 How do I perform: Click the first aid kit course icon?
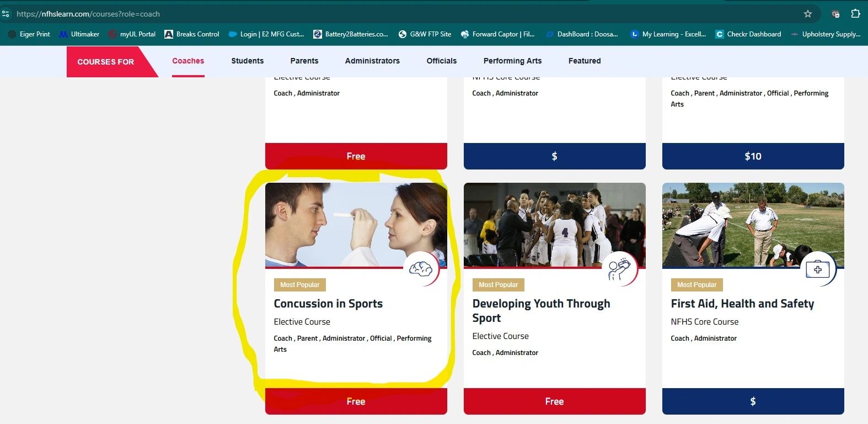pyautogui.click(x=818, y=269)
